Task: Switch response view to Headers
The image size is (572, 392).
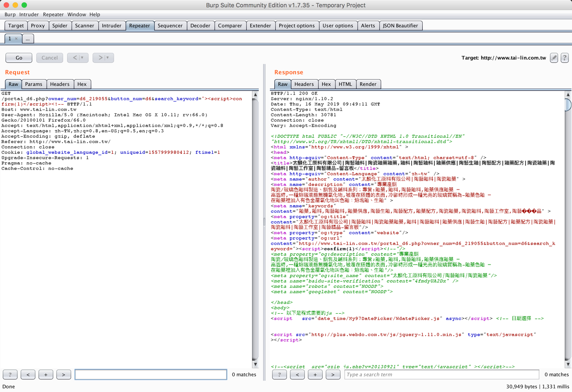Action: pyautogui.click(x=304, y=84)
